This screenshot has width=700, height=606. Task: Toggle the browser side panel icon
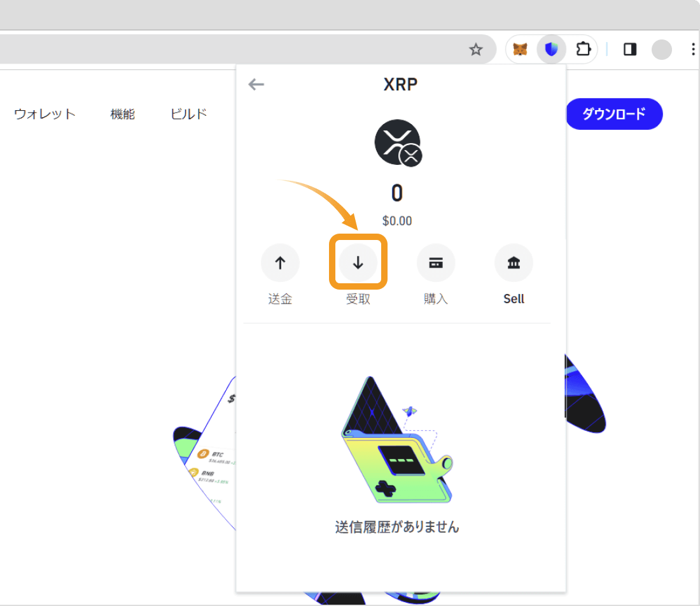point(630,49)
